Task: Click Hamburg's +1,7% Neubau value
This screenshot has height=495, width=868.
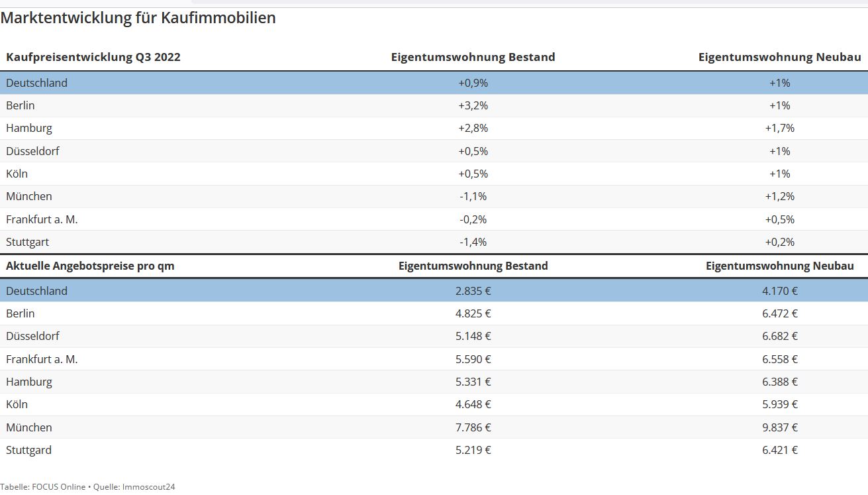Action: tap(779, 128)
